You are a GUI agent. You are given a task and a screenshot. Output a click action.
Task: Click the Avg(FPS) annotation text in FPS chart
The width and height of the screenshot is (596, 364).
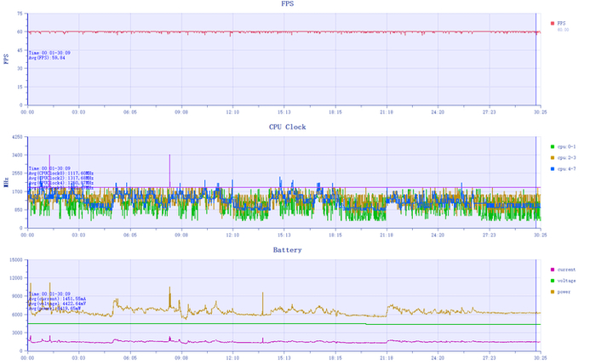(47, 58)
